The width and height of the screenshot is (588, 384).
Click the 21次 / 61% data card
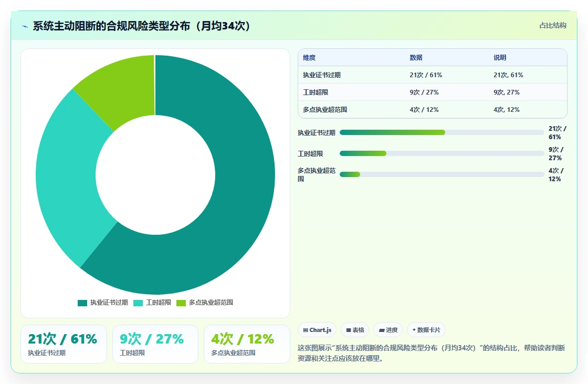[x=64, y=344]
